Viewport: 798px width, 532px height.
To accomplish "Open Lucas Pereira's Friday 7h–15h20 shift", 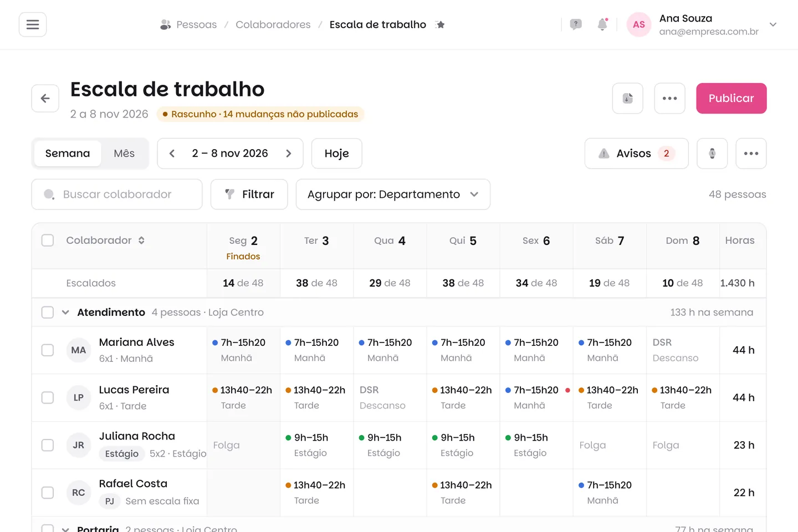I will (x=536, y=398).
